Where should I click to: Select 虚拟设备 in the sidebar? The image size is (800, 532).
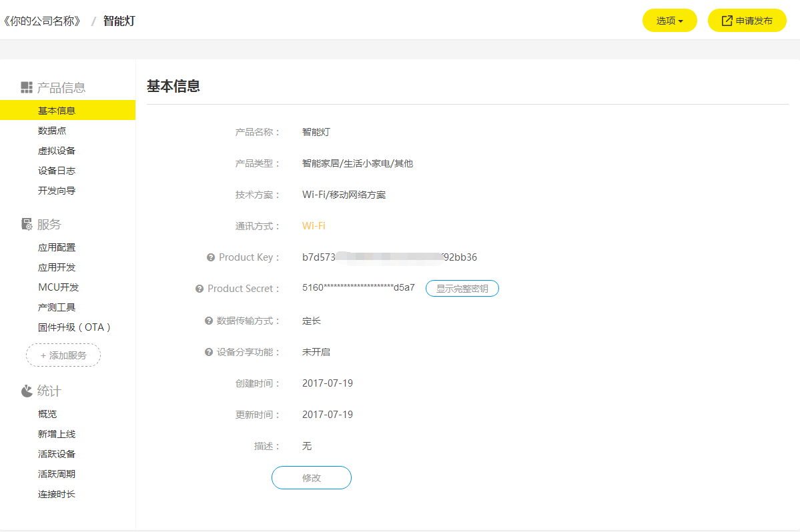[57, 151]
